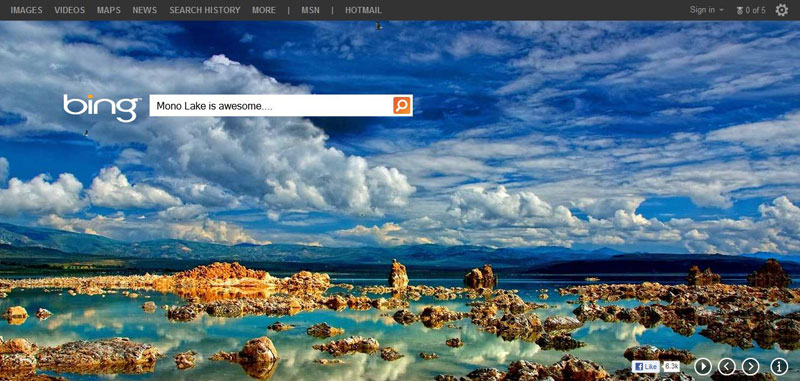Image resolution: width=800 pixels, height=381 pixels.
Task: Open the settings gear icon
Action: pyautogui.click(x=782, y=10)
